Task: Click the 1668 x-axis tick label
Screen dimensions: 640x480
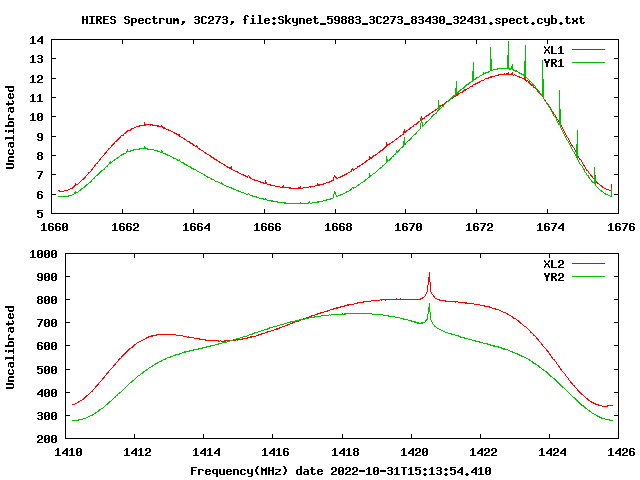Action: tap(338, 227)
